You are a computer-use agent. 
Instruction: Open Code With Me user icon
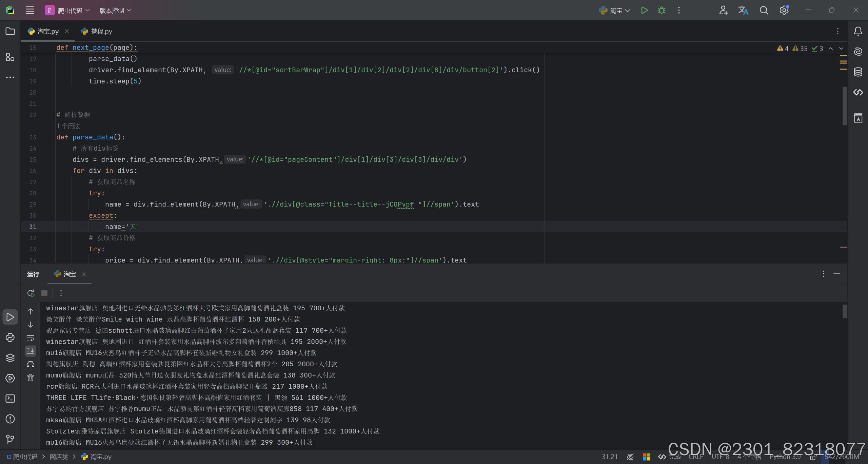click(x=723, y=10)
